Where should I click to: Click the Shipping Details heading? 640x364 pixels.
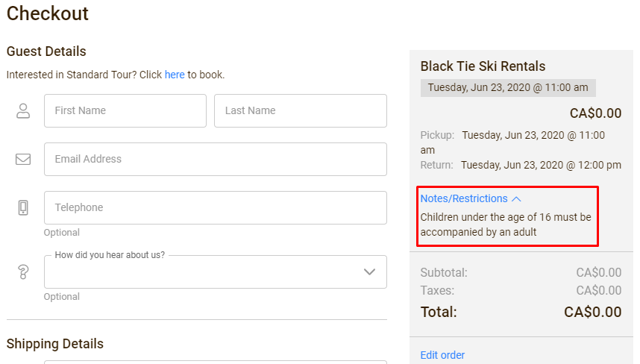(x=55, y=344)
